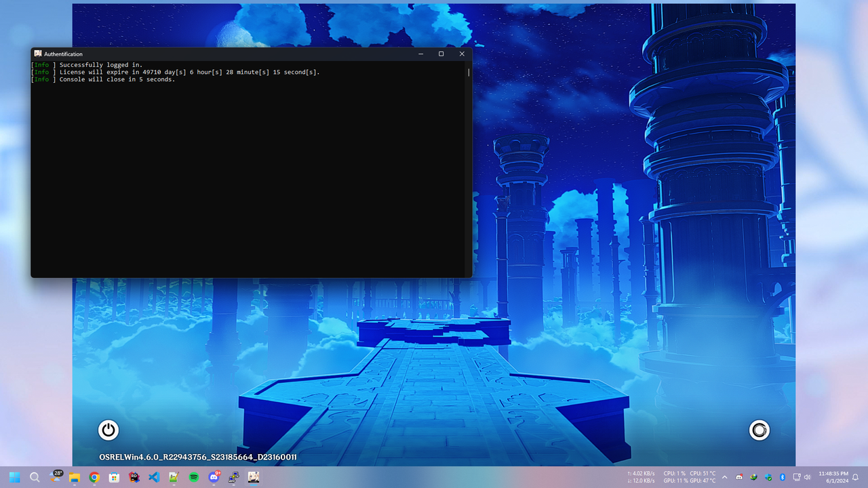Open Visual Studio Code from the taskbar

click(154, 477)
